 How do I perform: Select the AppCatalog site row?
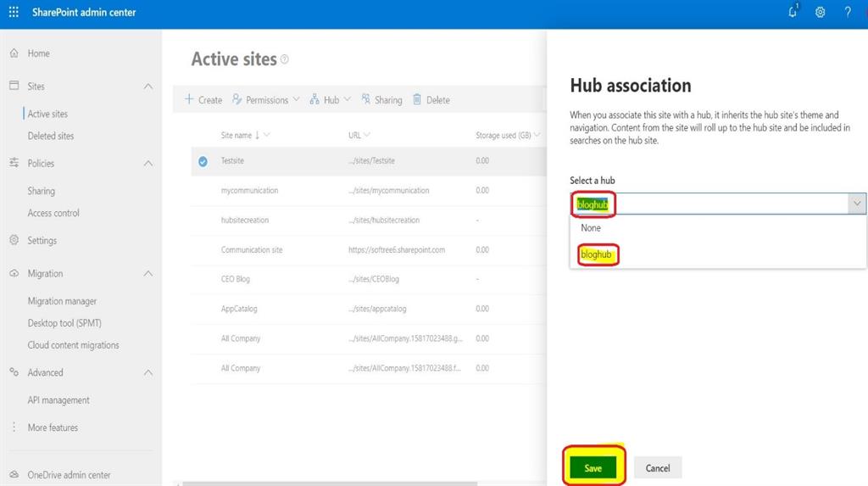tap(369, 309)
